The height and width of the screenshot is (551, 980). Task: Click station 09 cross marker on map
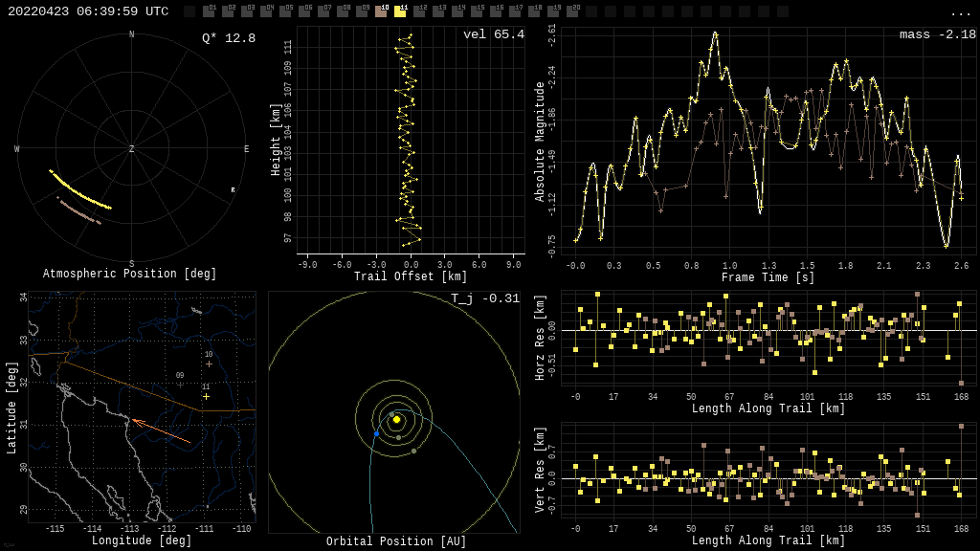[x=180, y=385]
